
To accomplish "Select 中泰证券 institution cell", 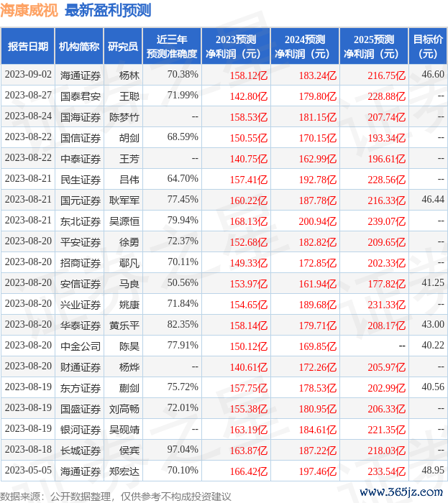I will click(81, 159).
